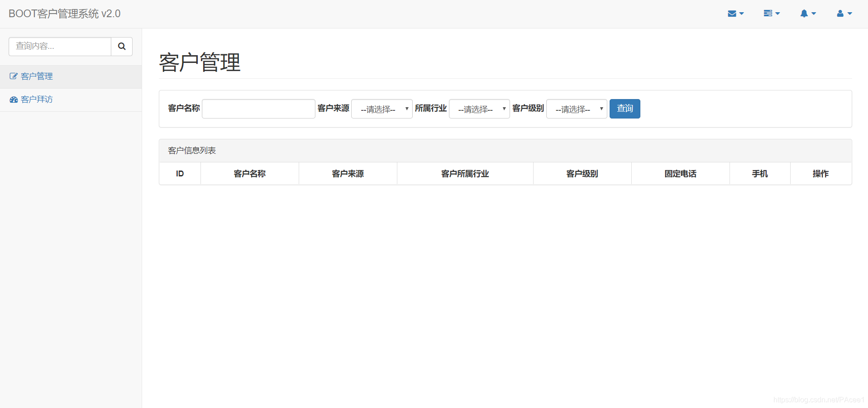Focus the 查询内容 sidebar search field

(x=60, y=46)
